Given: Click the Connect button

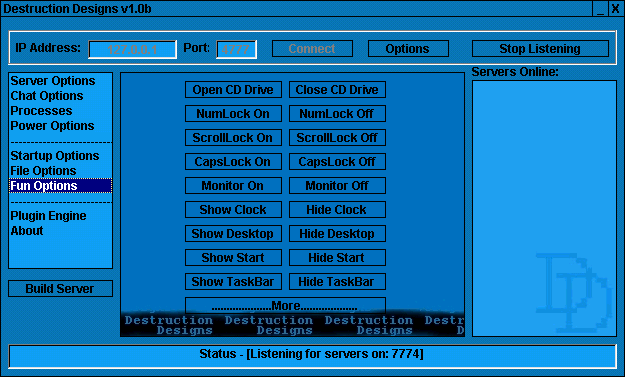Looking at the screenshot, I should coord(312,49).
